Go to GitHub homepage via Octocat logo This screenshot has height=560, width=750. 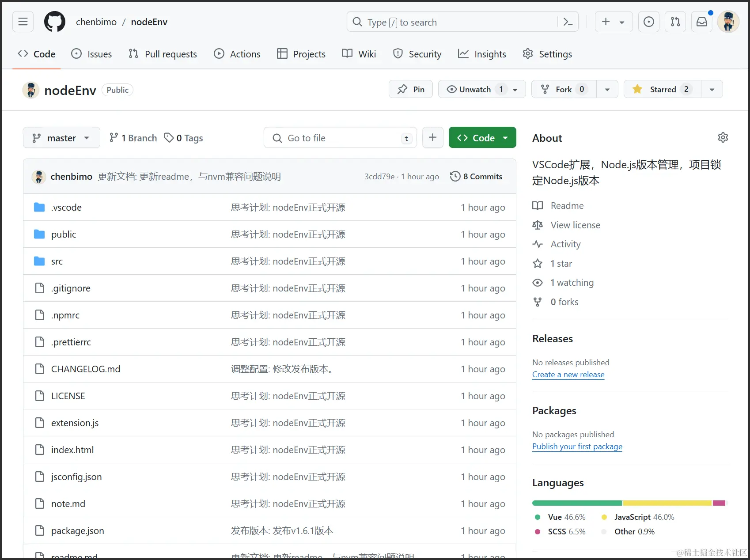[55, 22]
